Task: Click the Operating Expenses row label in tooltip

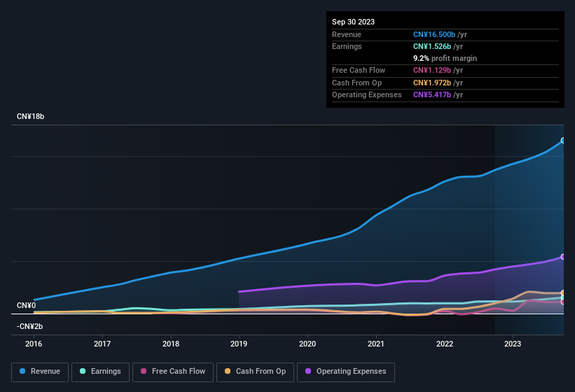Action: [367, 94]
